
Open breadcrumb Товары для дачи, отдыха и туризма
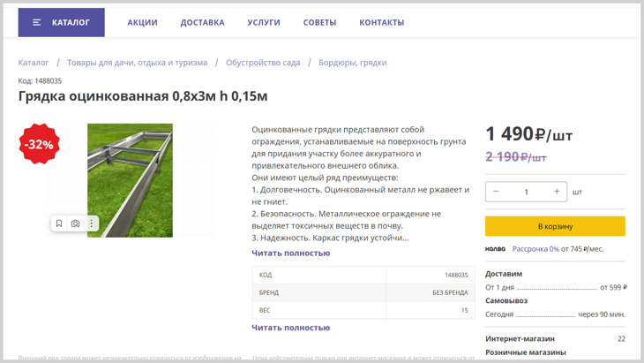coord(137,63)
